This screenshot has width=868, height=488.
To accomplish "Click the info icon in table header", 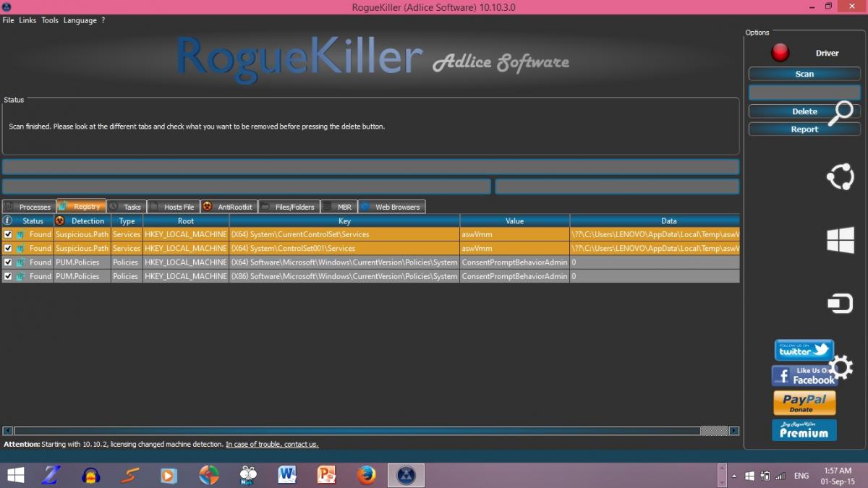I will tap(8, 221).
